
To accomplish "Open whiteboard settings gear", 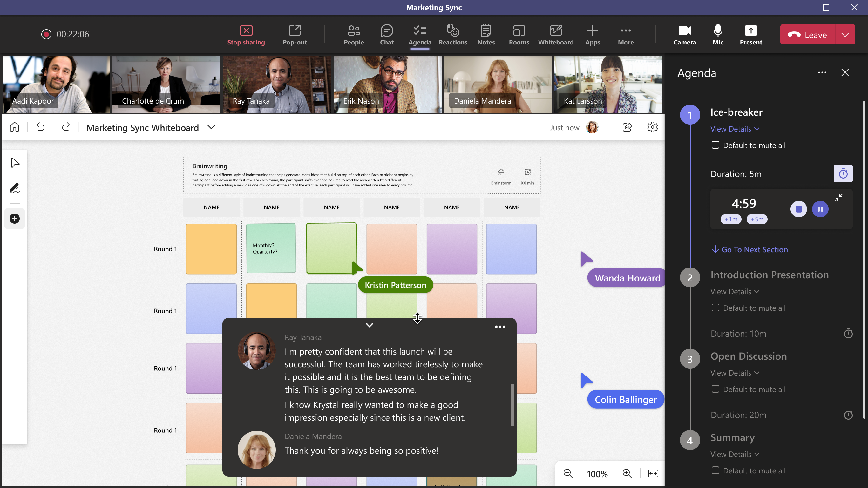I will point(652,127).
